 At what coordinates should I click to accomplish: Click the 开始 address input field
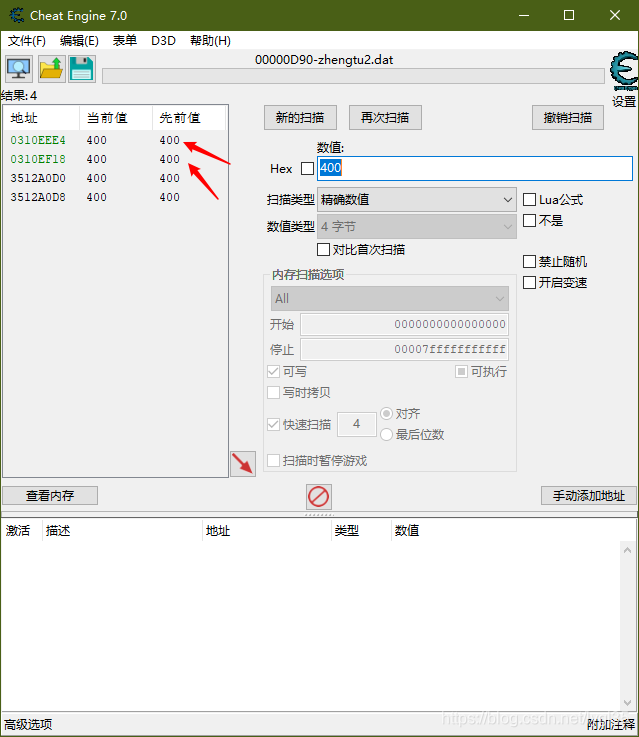[x=405, y=324]
